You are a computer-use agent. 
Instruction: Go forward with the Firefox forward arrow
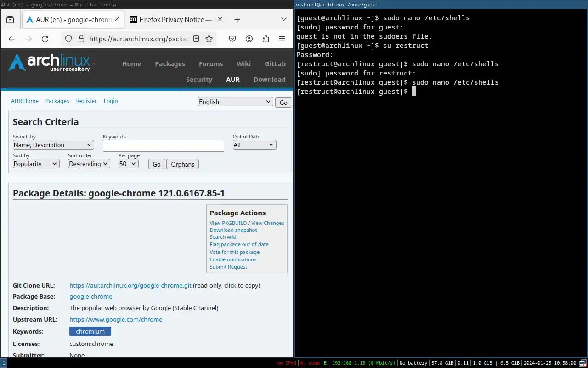28,39
